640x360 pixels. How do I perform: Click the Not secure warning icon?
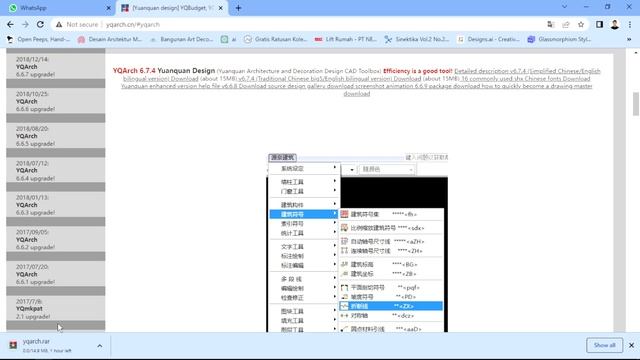click(59, 24)
